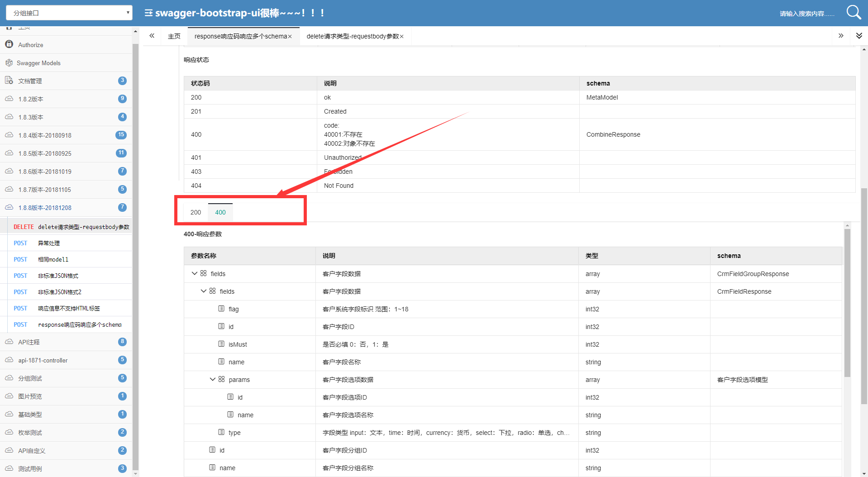This screenshot has height=477, width=868.
Task: Open Swagger Models via its cube icon
Action: coord(9,62)
